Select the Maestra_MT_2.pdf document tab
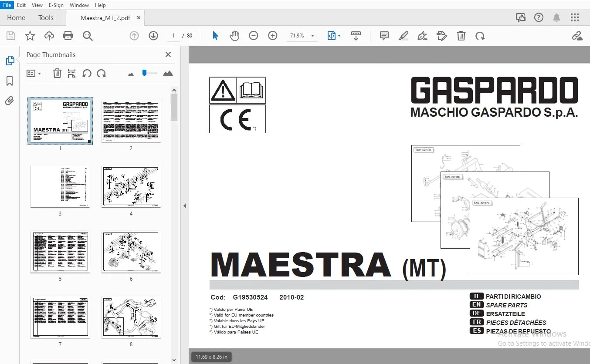590x364 pixels. (x=105, y=18)
